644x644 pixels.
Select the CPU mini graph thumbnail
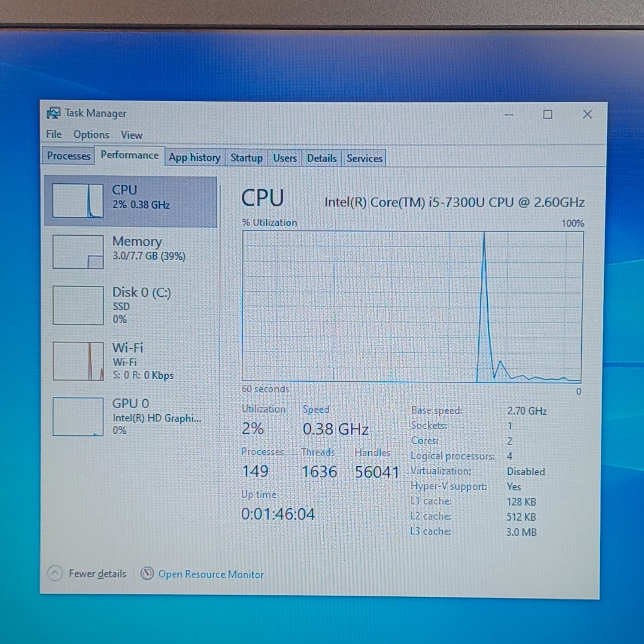pyautogui.click(x=78, y=201)
